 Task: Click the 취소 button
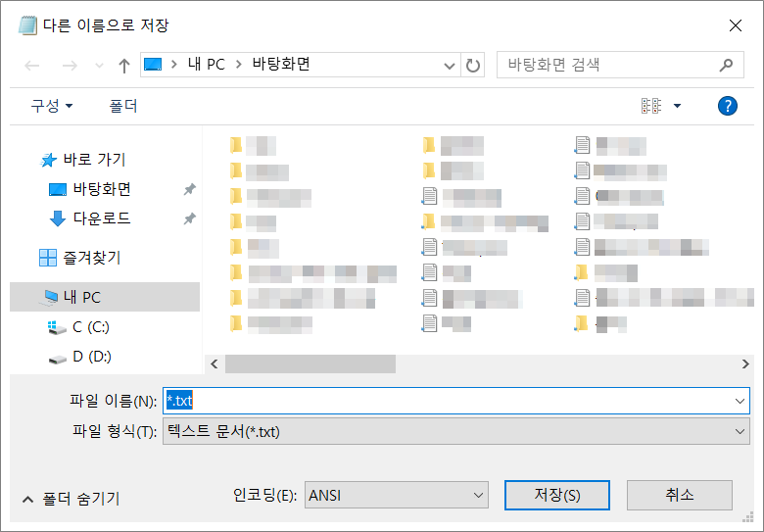tap(679, 495)
